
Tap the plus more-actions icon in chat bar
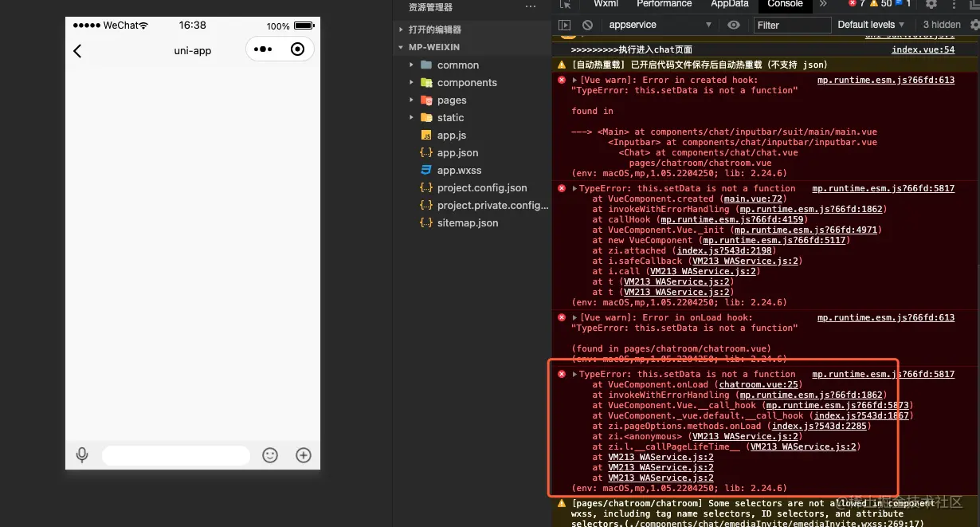coord(303,455)
